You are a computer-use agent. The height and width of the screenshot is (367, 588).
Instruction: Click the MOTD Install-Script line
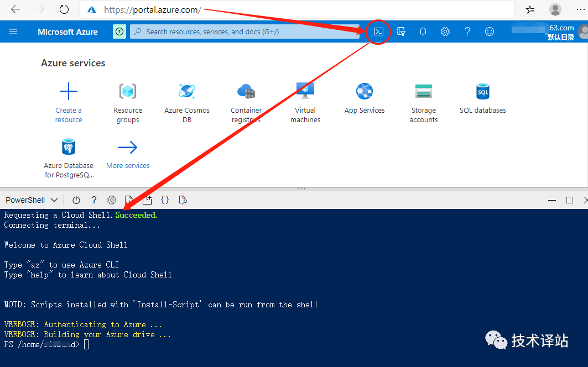click(x=161, y=305)
